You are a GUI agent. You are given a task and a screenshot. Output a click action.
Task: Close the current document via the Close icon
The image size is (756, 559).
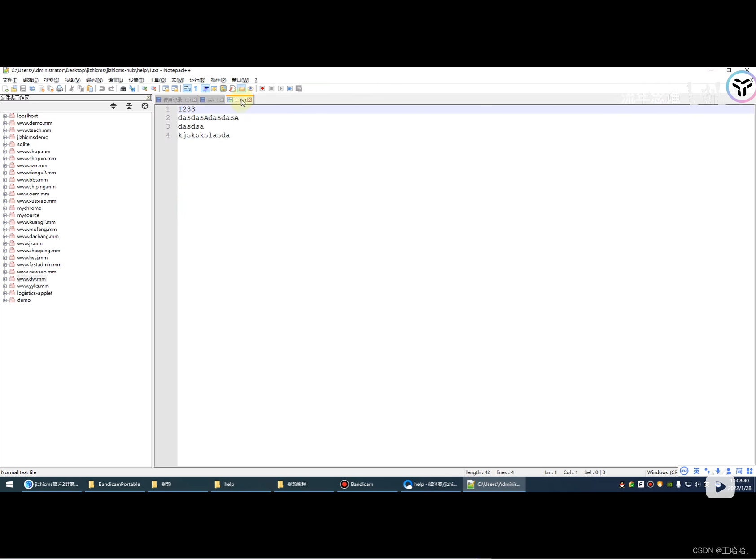[x=41, y=88]
